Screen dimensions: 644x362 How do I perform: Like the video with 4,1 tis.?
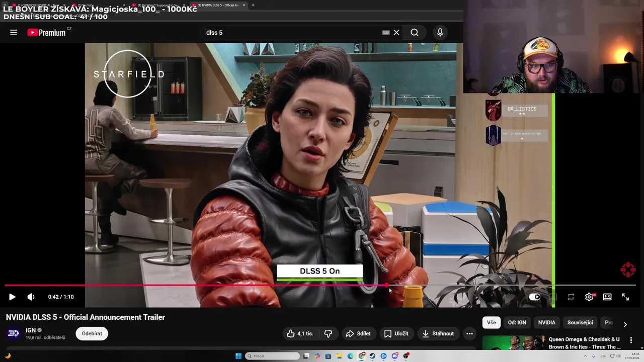[x=300, y=333]
